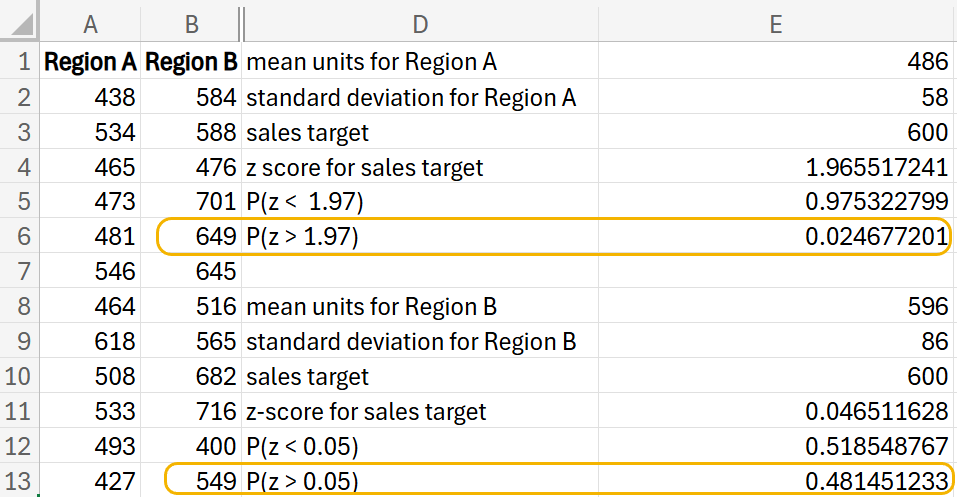Image resolution: width=957 pixels, height=497 pixels.
Task: Click the cell showing 1.965517241
Action: pyautogui.click(x=776, y=167)
